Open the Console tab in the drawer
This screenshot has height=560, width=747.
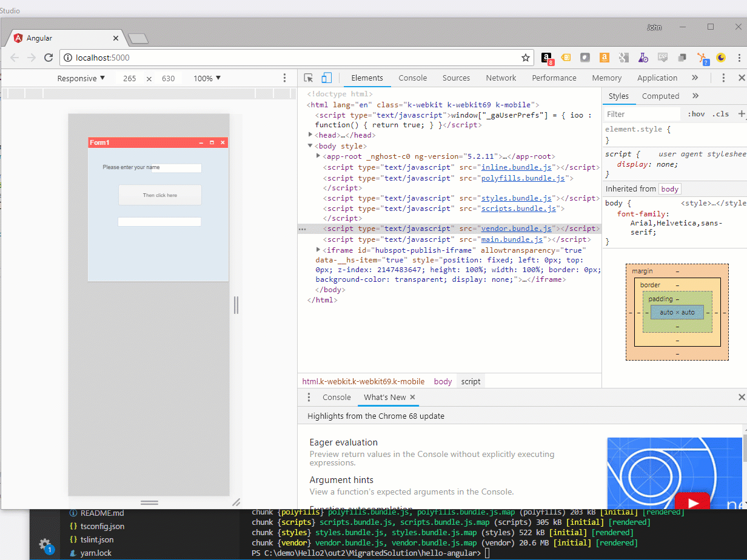coord(337,397)
